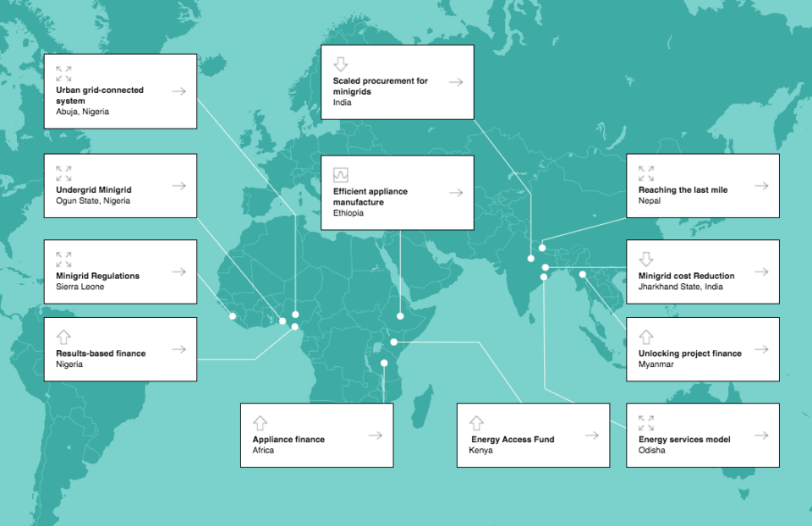Click up-arrow icon on Appliance finance card
Image resolution: width=812 pixels, height=526 pixels.
click(x=260, y=423)
